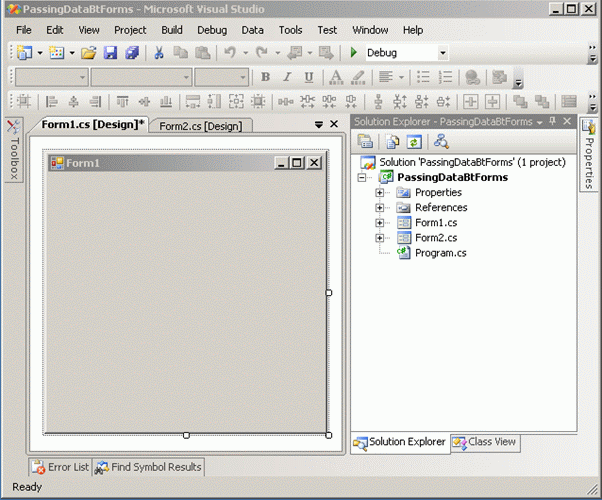
Task: Switch to the Form2.cs [Design] tab
Action: (201, 126)
